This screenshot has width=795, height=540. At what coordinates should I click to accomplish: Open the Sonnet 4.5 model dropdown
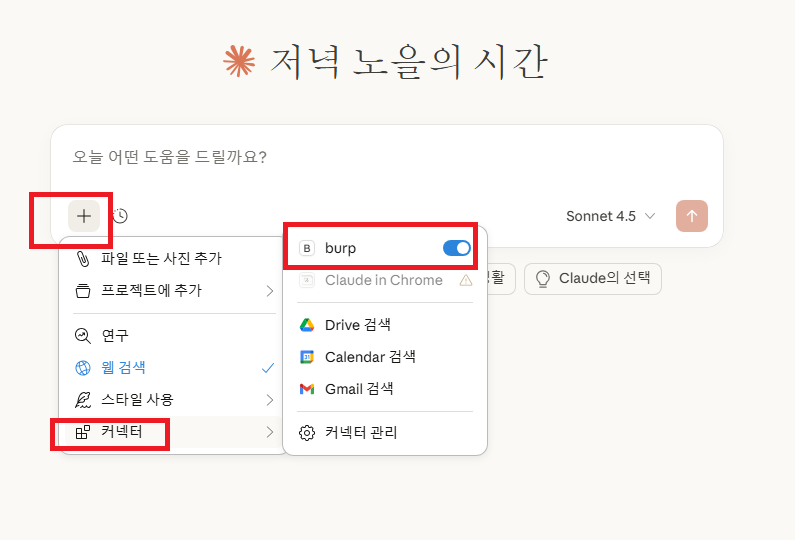[610, 216]
